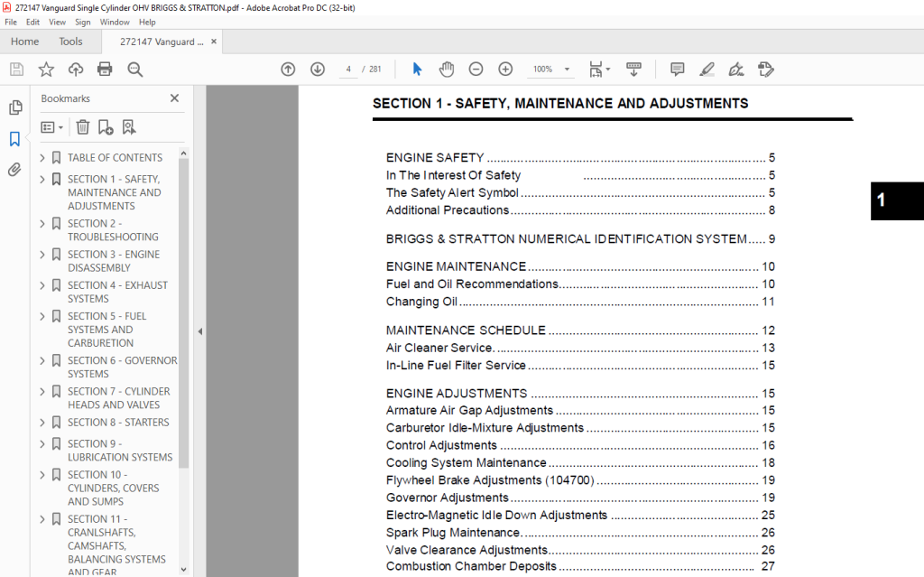Image resolution: width=924 pixels, height=577 pixels.
Task: Select the SECTION 8 - STARTERS bookmark
Action: point(118,423)
